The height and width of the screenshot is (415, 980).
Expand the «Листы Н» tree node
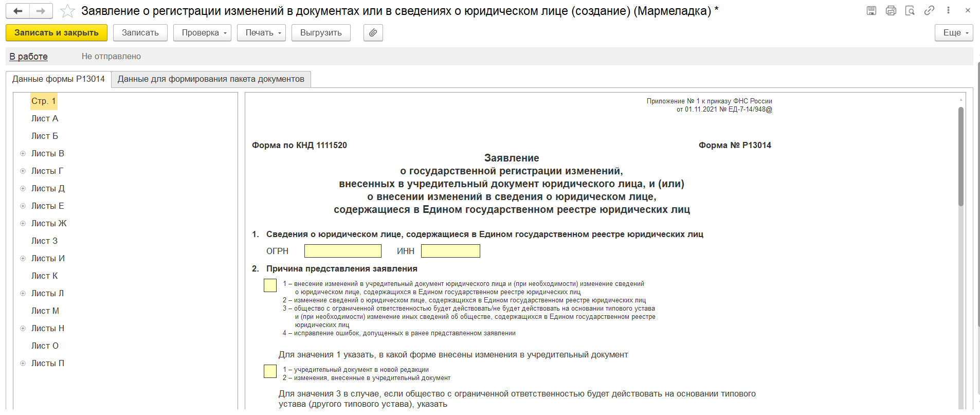(x=23, y=329)
